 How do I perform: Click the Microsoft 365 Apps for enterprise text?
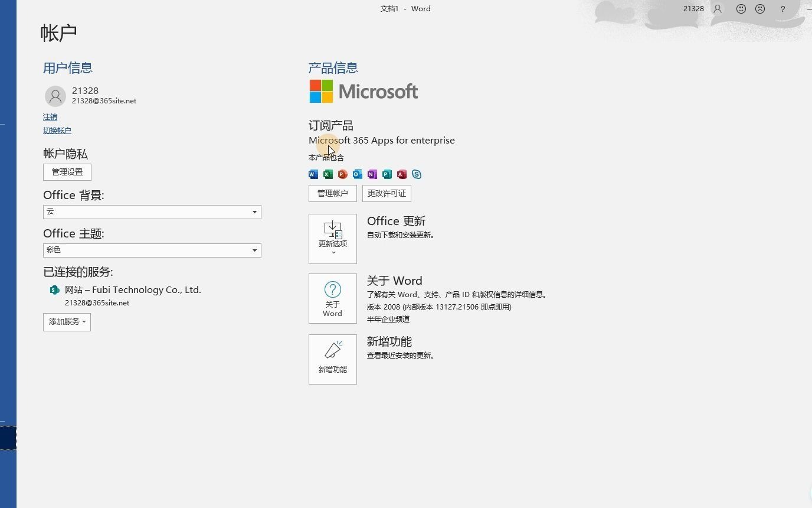382,141
